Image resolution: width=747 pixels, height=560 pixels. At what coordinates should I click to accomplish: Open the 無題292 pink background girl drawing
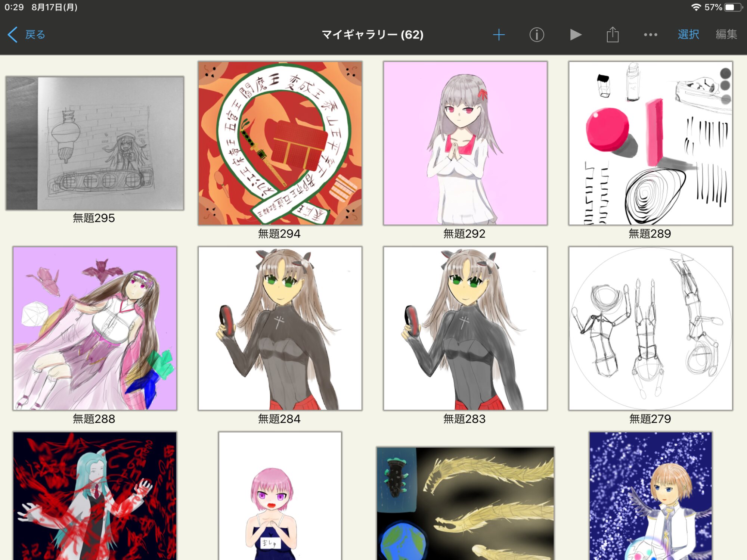pyautogui.click(x=465, y=143)
